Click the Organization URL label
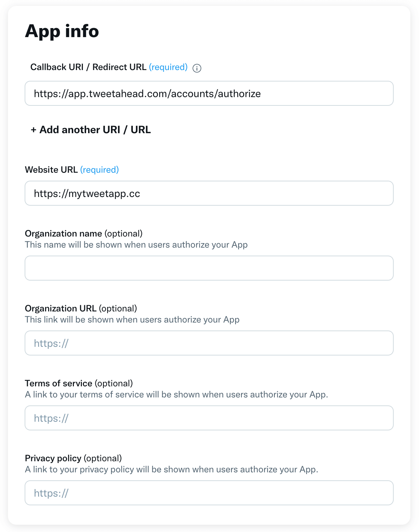419x532 pixels. [61, 308]
